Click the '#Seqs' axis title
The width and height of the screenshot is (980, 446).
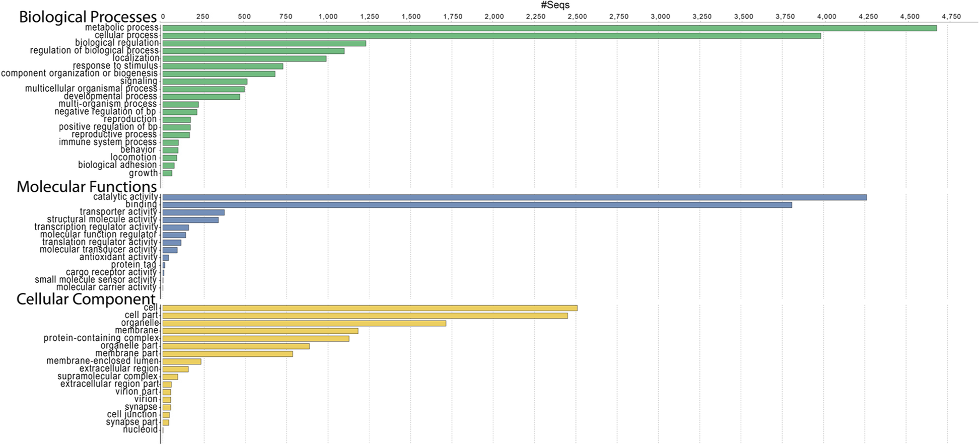point(555,5)
